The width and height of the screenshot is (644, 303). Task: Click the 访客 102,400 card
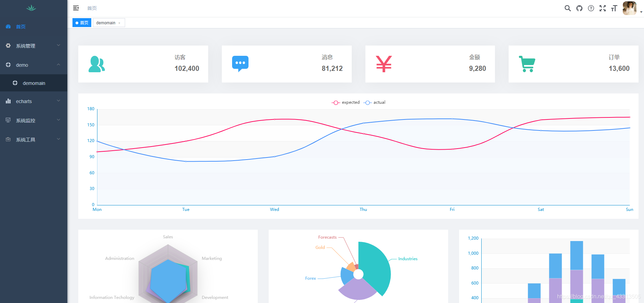click(143, 64)
